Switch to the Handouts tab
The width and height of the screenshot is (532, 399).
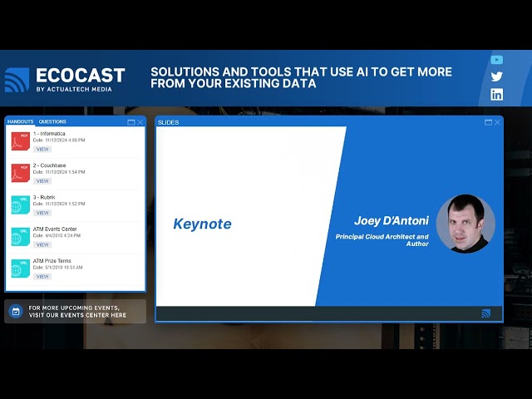coord(20,121)
